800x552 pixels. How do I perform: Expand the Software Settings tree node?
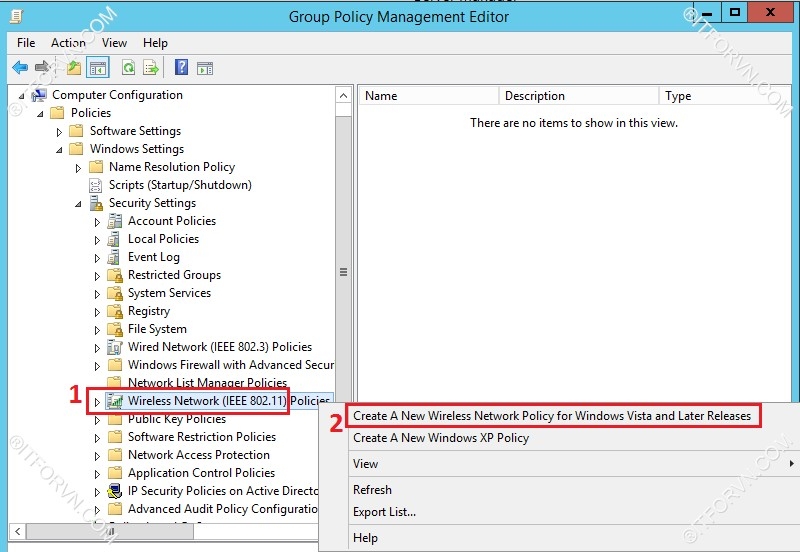[x=60, y=132]
